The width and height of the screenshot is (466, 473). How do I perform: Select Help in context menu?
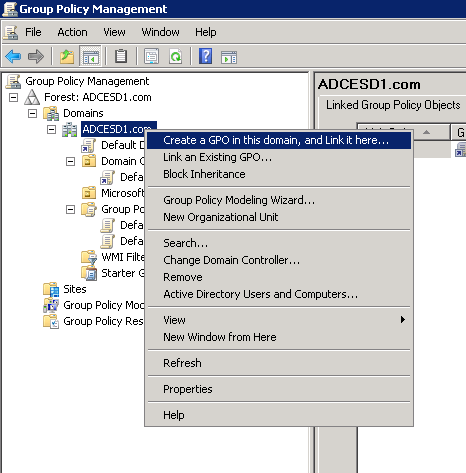point(279,415)
